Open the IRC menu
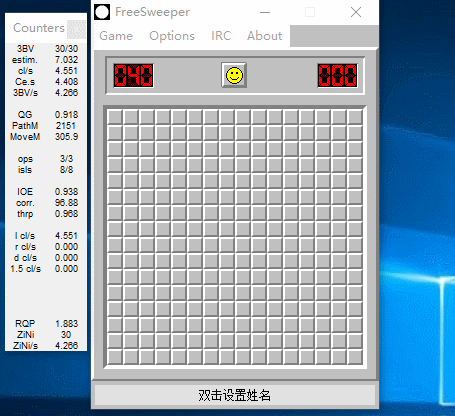Screen dimensions: 455x416 (221, 36)
